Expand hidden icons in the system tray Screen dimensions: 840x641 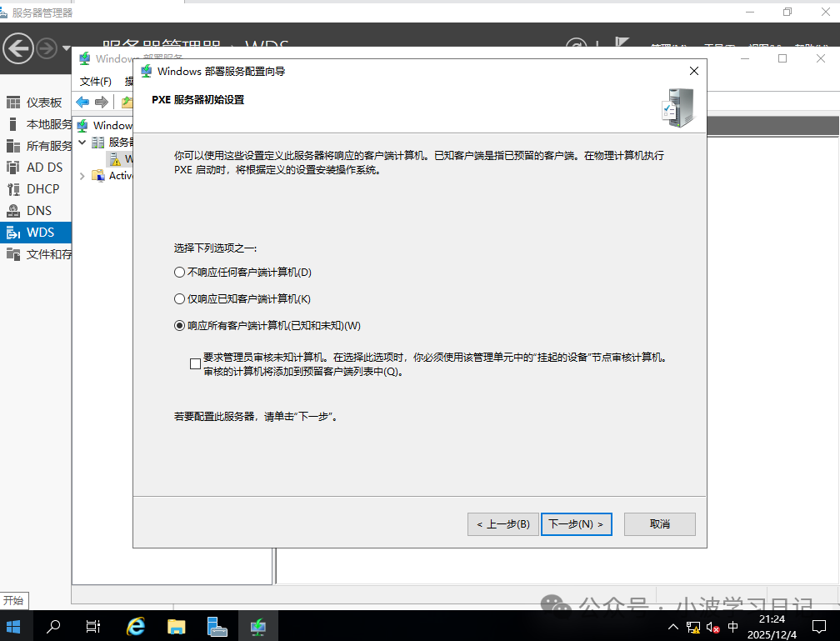[672, 626]
